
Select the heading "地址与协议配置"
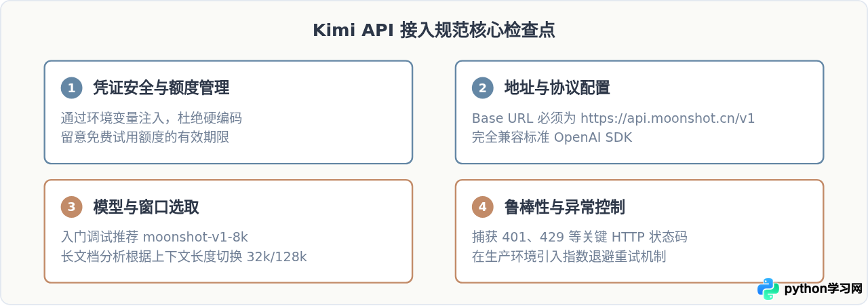tap(557, 88)
